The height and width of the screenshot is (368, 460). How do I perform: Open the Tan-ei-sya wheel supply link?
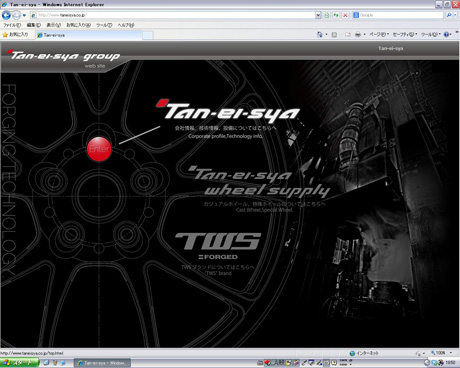259,181
